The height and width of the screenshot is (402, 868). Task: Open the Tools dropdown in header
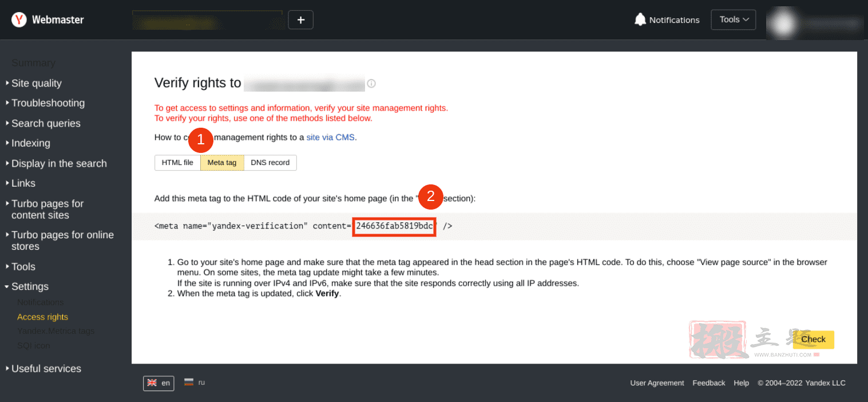pyautogui.click(x=734, y=19)
